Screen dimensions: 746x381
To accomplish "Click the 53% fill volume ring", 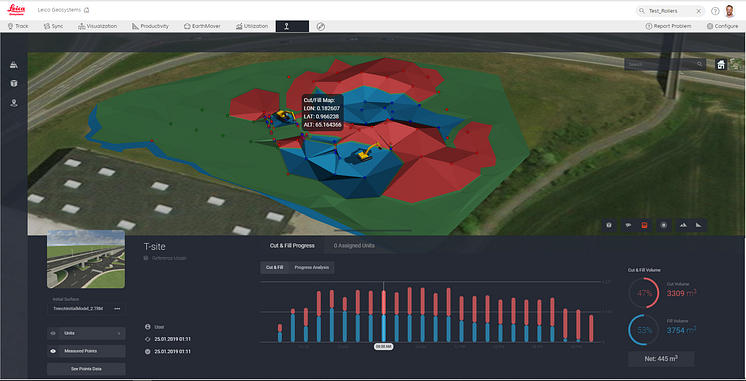I will click(644, 330).
